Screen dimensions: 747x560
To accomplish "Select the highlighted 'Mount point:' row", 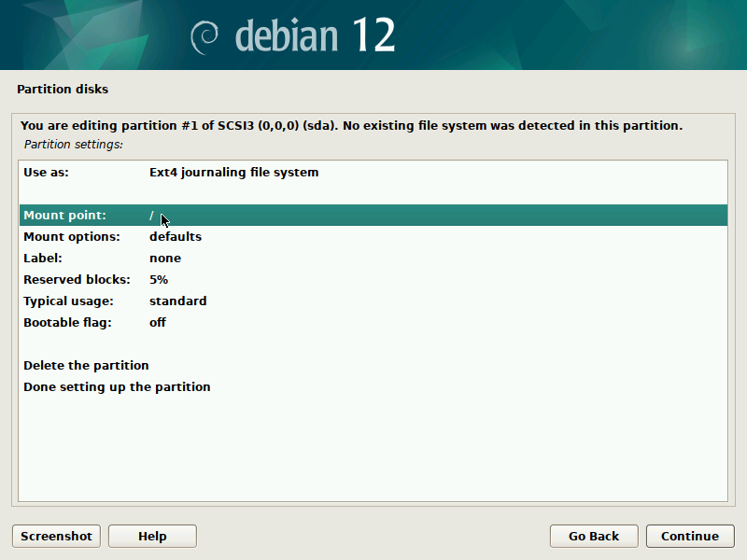I will point(373,216).
